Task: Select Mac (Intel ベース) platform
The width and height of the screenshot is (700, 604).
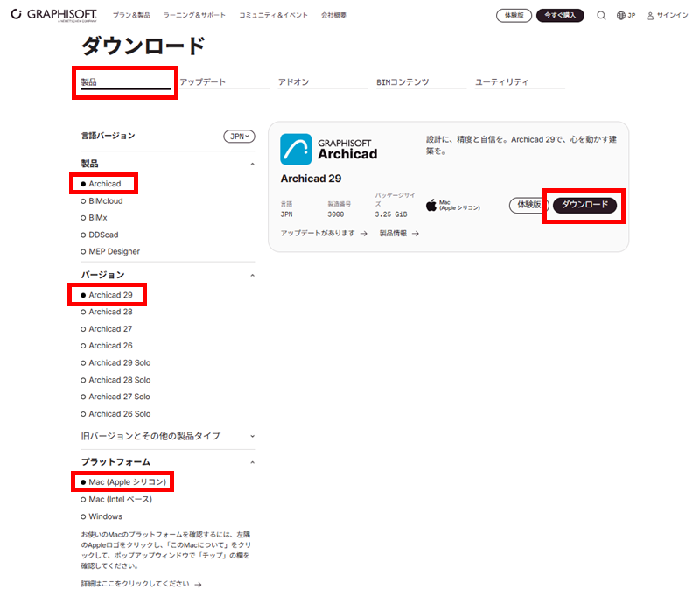Action: [116, 499]
